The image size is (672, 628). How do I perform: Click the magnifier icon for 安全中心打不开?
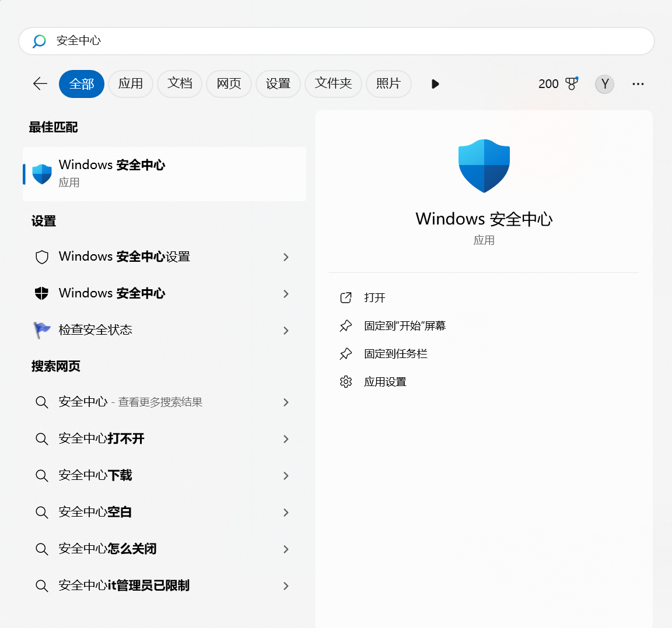(41, 439)
